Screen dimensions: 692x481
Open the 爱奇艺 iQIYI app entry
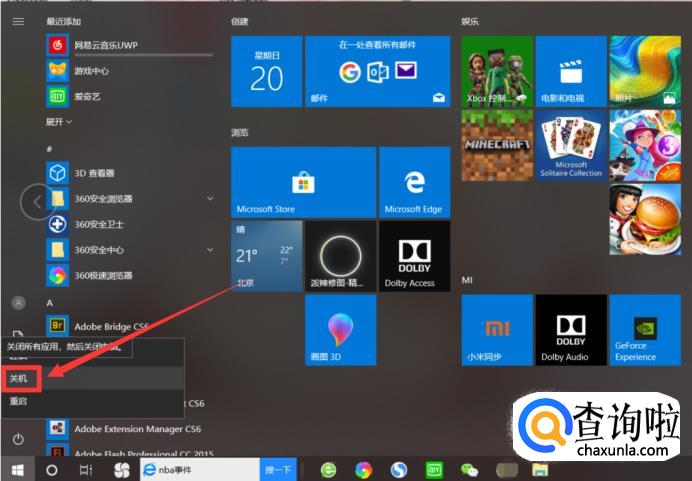point(130,96)
